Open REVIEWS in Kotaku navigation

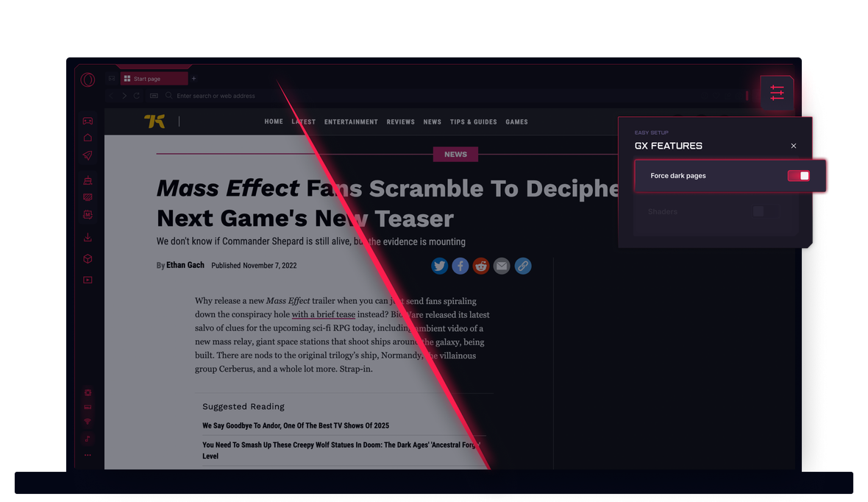click(x=401, y=122)
